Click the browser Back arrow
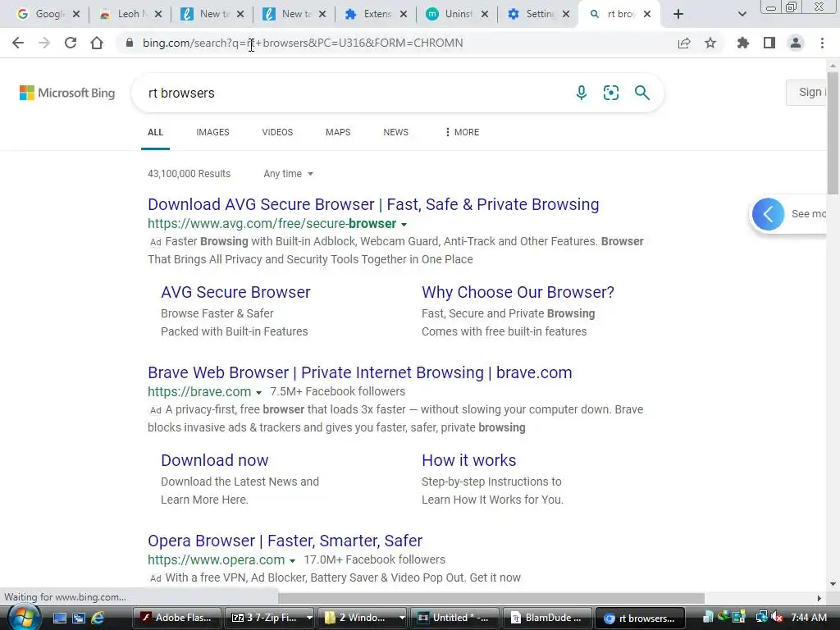The height and width of the screenshot is (630, 840). click(x=18, y=43)
